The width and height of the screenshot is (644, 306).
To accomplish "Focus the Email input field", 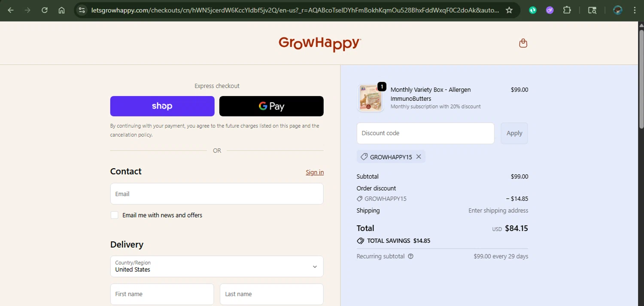I will tap(217, 194).
